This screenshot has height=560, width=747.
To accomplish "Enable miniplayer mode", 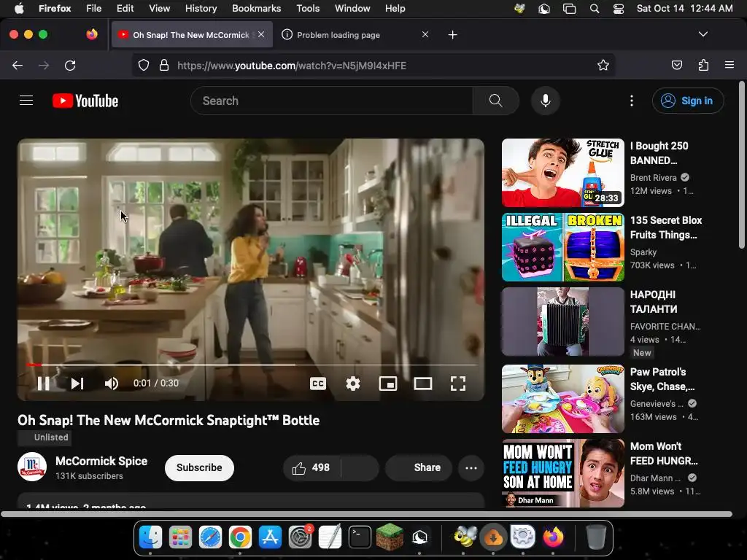I will pyautogui.click(x=388, y=384).
